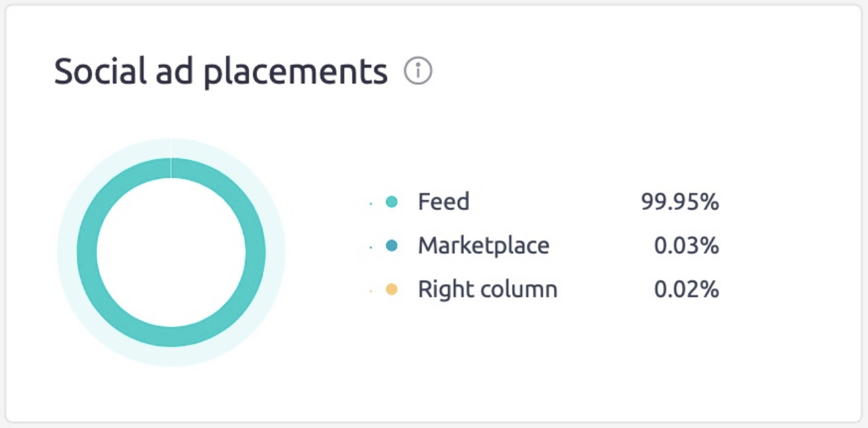Click the 0.03% Marketplace value

pyautogui.click(x=686, y=246)
